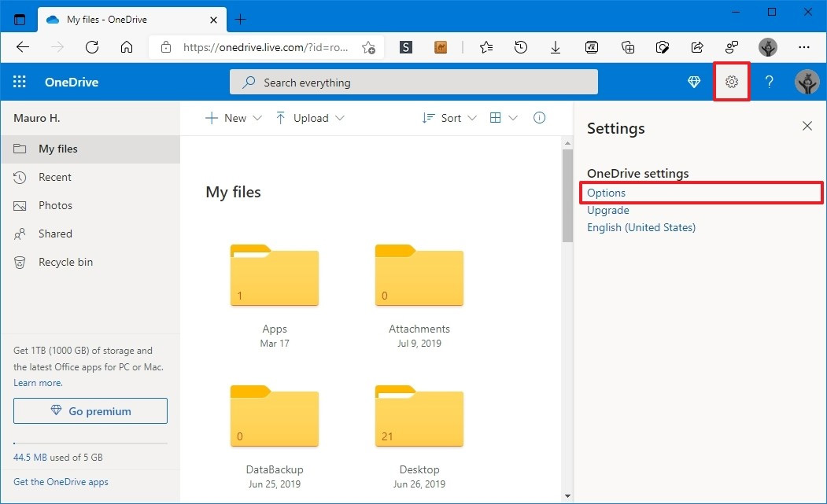Open Recycle bin in the sidebar
The width and height of the screenshot is (827, 504).
65,262
